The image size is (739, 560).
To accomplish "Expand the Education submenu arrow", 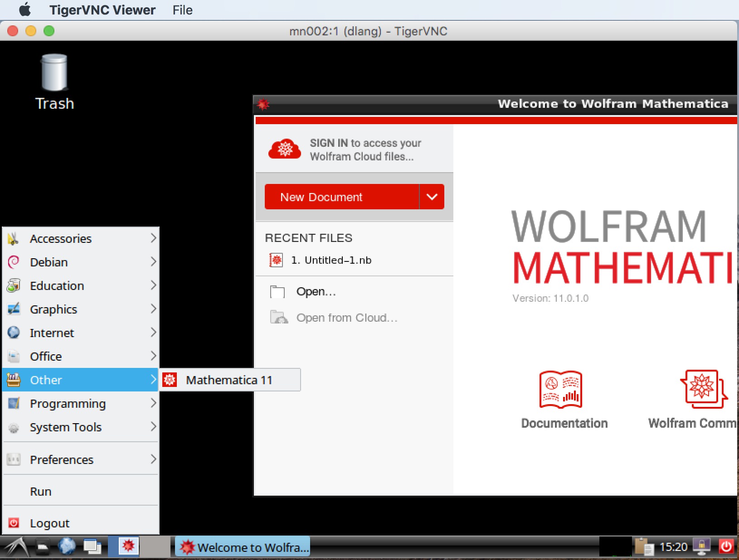I will click(x=153, y=285).
